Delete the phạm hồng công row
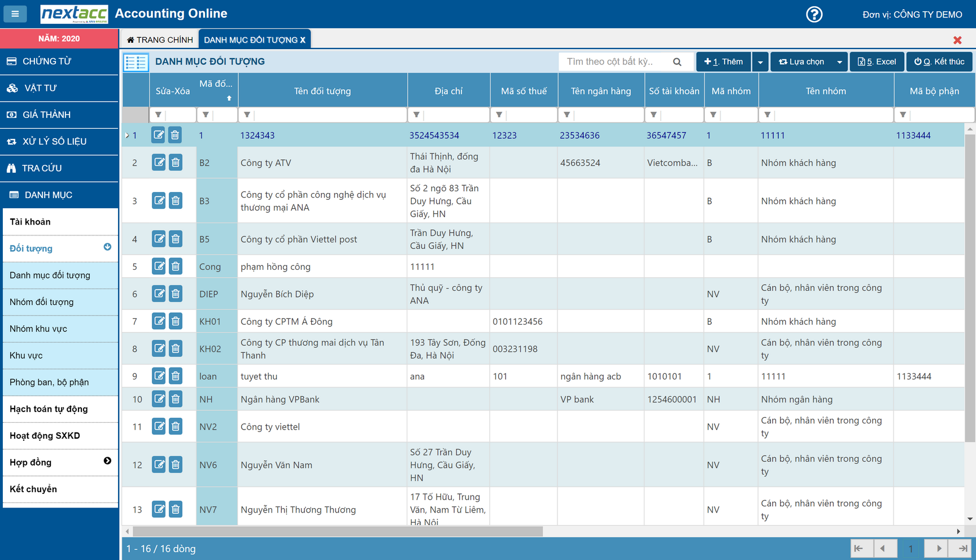Image resolution: width=976 pixels, height=560 pixels. click(176, 266)
